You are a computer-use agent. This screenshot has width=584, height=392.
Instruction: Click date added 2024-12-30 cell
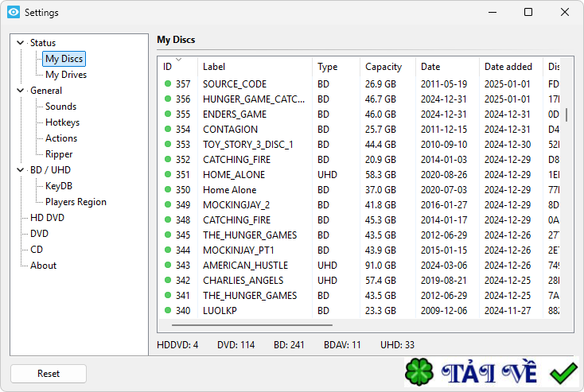pos(508,145)
